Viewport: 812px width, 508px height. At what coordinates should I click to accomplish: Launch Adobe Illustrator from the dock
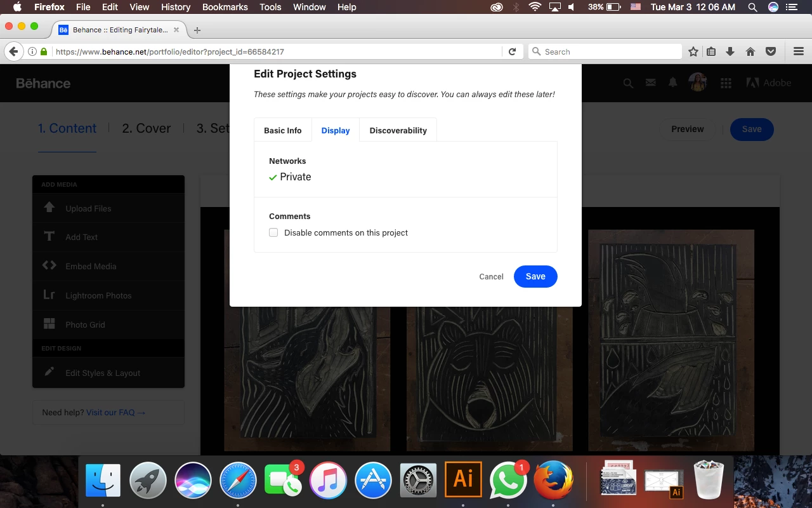[463, 479]
